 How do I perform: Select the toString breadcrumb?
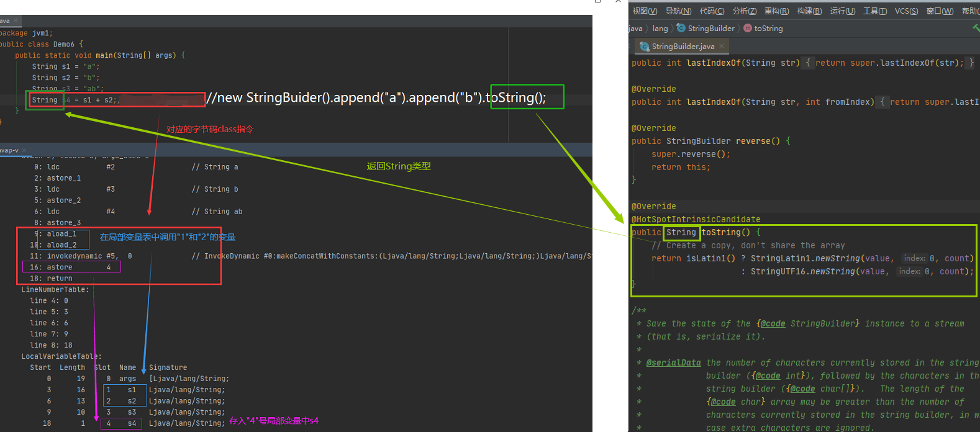tap(768, 29)
